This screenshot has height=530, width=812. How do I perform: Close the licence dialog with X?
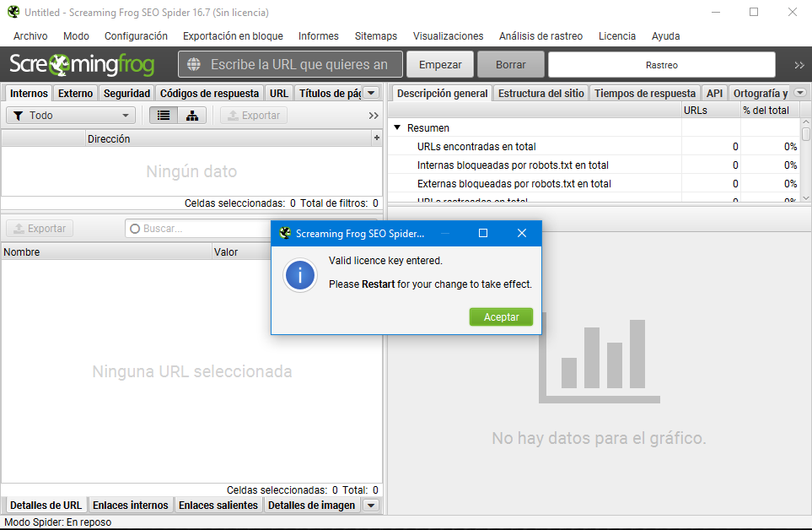coord(522,233)
